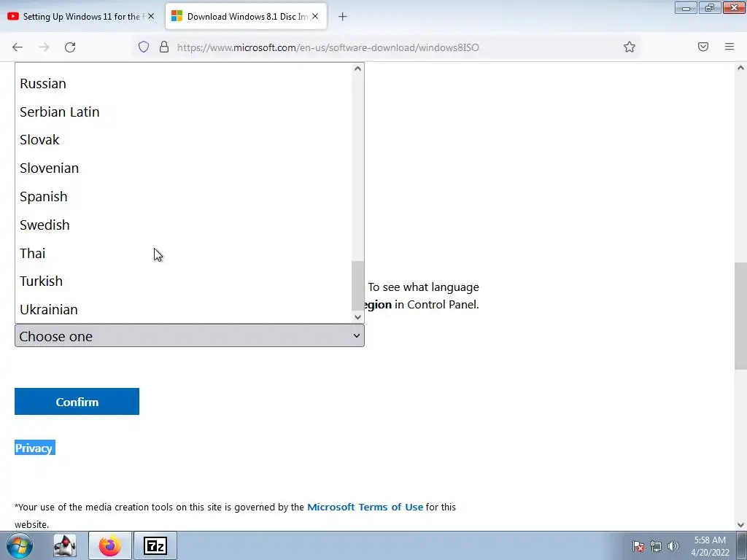Open the Privacy link

pyautogui.click(x=34, y=448)
